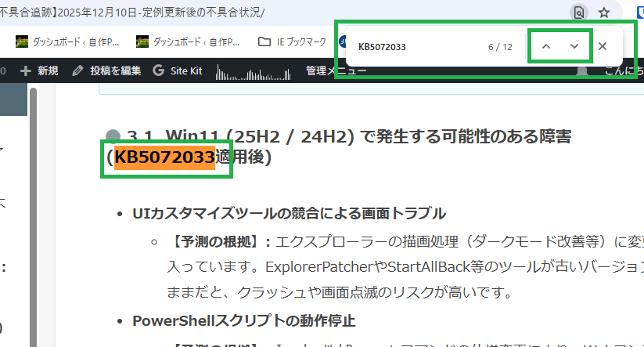Click 投稿を編集 in the admin bar
This screenshot has height=347, width=644.
[x=106, y=70]
